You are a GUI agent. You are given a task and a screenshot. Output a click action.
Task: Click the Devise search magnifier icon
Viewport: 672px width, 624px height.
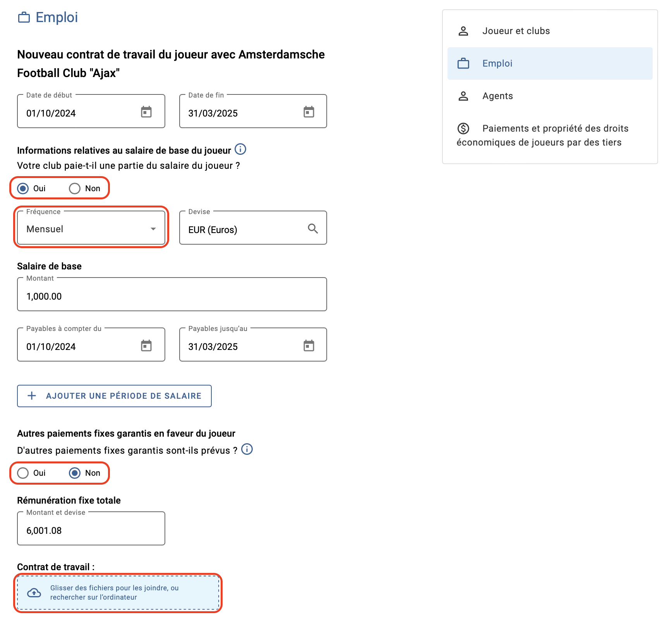pos(313,229)
